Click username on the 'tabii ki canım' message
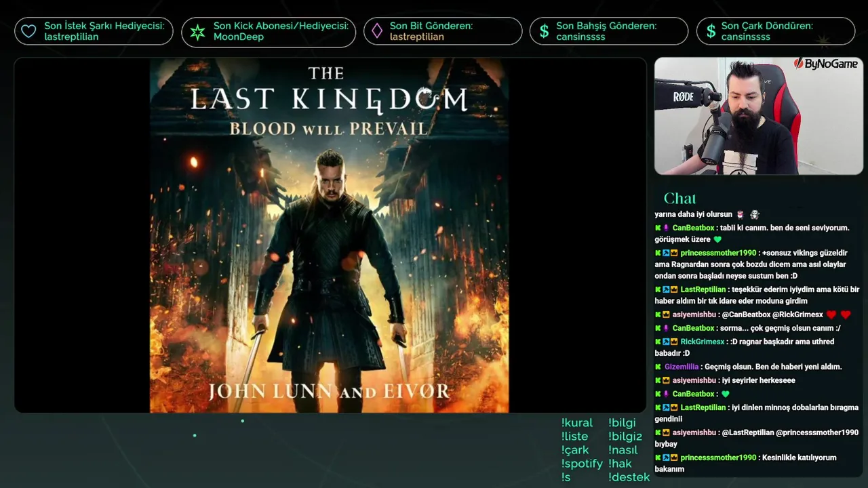 pyautogui.click(x=693, y=228)
